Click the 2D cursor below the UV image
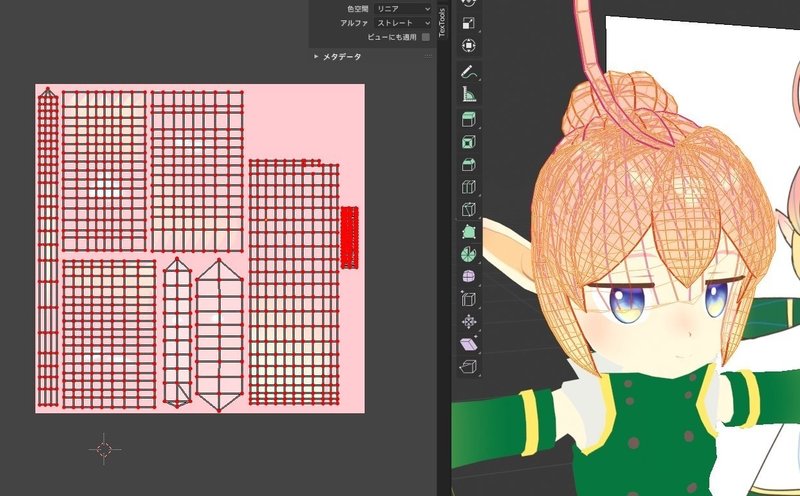Viewport: 800px width, 496px height. 104,450
